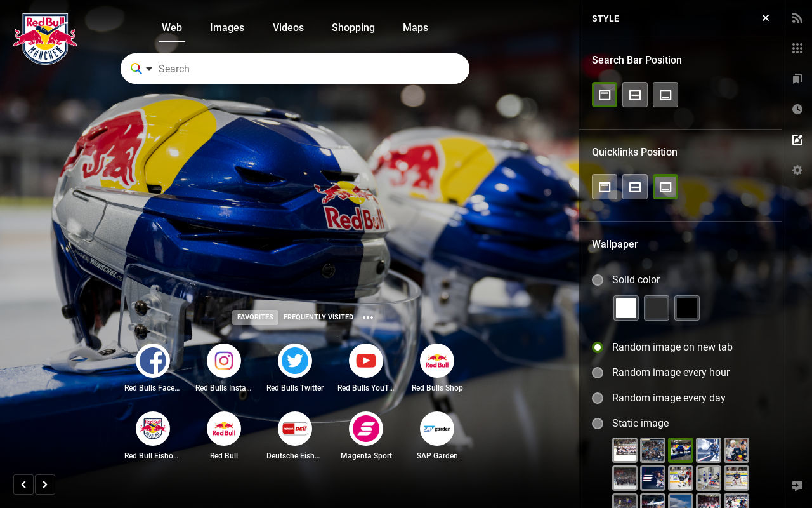This screenshot has height=508, width=812.
Task: Go to next wallpaper with right arrow
Action: click(x=45, y=485)
